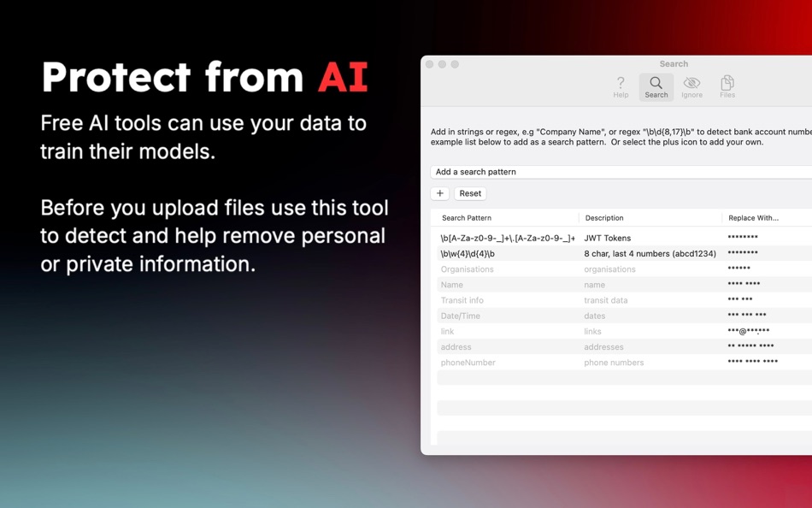Sort by the Search Pattern column header
Image resolution: width=812 pixels, height=508 pixels.
pos(466,217)
